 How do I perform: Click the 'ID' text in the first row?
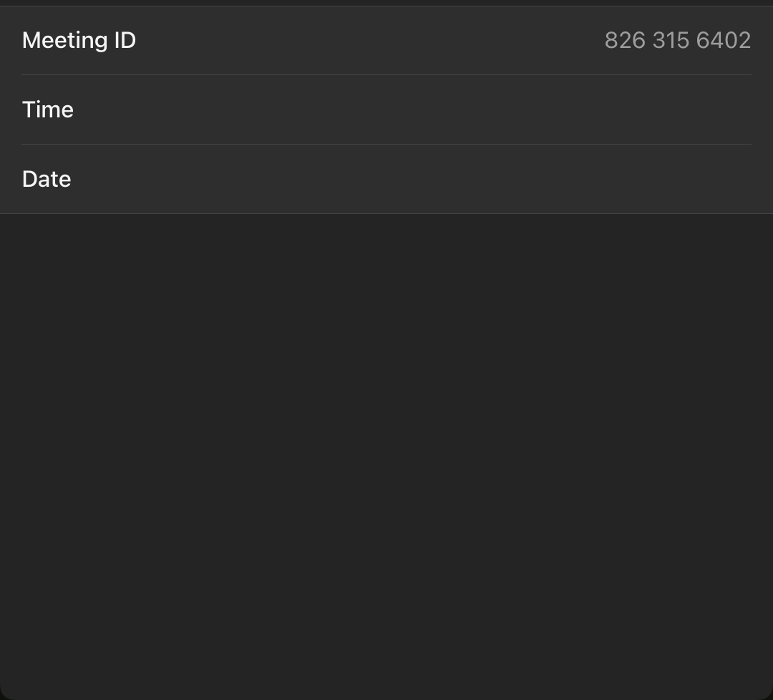pyautogui.click(x=125, y=40)
